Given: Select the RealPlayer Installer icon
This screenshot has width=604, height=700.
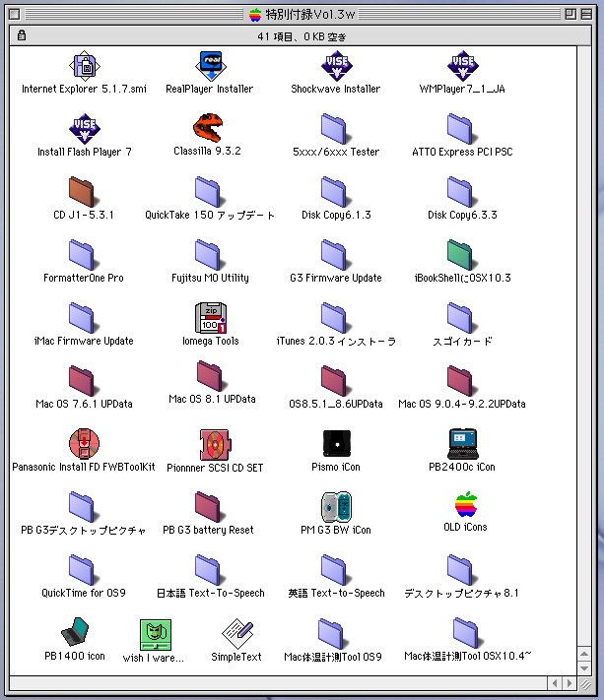Looking at the screenshot, I should [209, 65].
